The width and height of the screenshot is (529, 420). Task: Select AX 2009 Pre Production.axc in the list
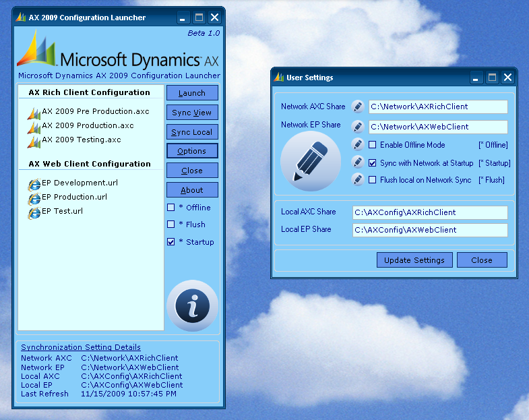[x=96, y=111]
